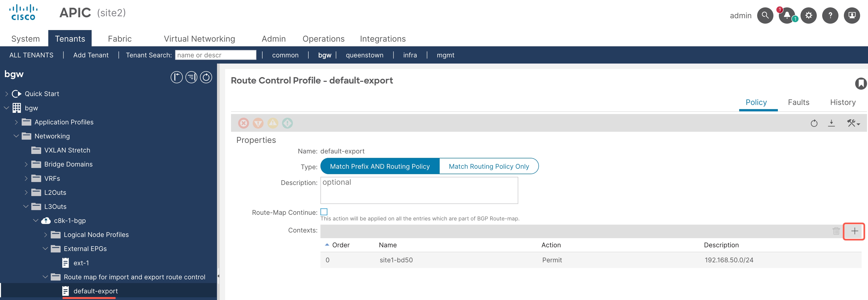The height and width of the screenshot is (300, 868).
Task: Select ext-1 in the tree
Action: tap(81, 263)
